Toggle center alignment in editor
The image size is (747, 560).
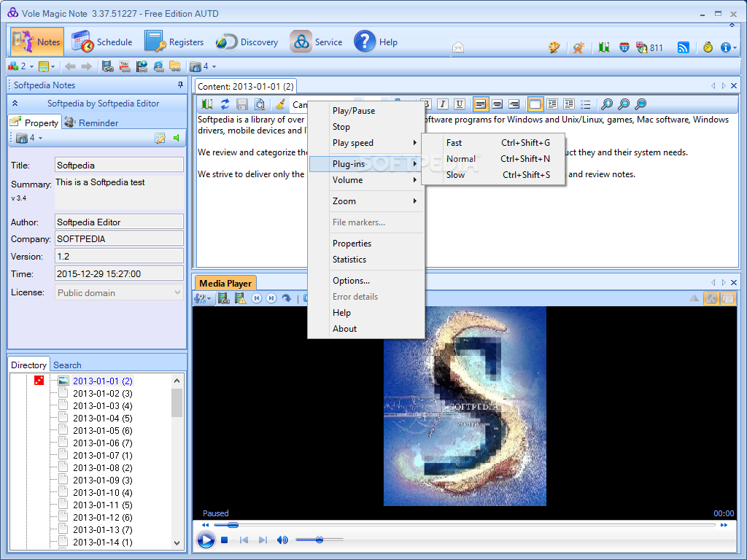pos(497,104)
